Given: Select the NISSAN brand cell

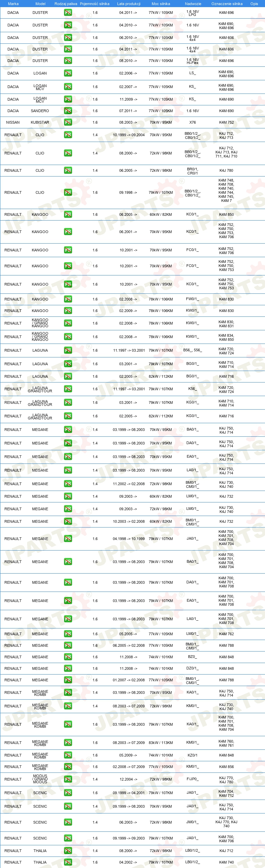Looking at the screenshot, I should pyautogui.click(x=13, y=122).
